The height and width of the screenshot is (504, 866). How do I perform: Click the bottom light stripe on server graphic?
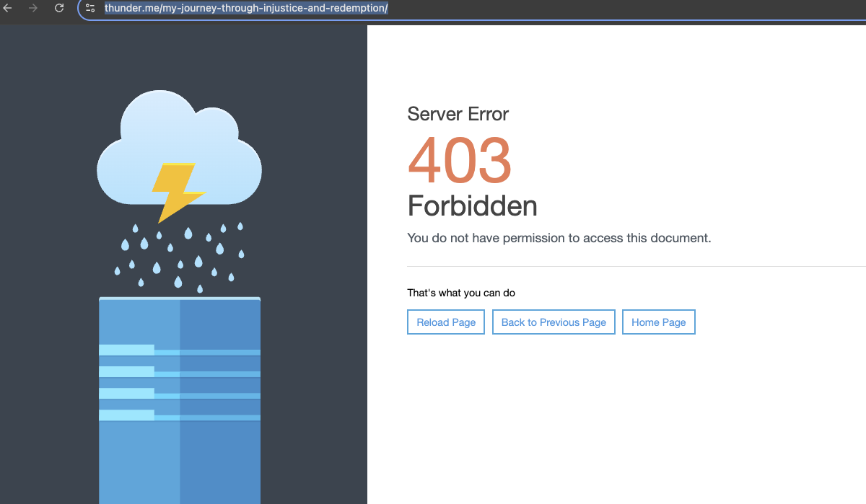pos(127,415)
